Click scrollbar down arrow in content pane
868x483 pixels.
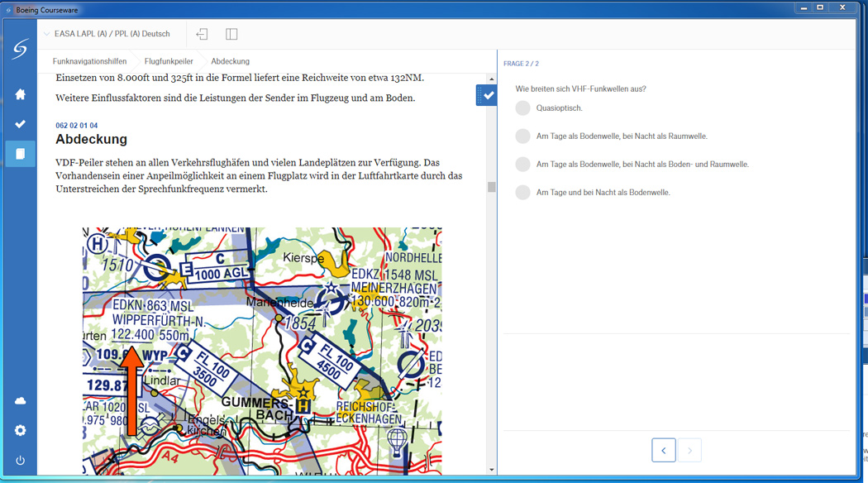point(492,470)
